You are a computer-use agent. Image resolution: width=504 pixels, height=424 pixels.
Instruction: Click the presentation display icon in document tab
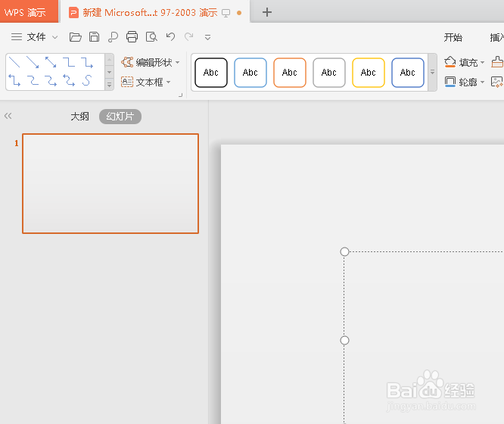pyautogui.click(x=226, y=13)
